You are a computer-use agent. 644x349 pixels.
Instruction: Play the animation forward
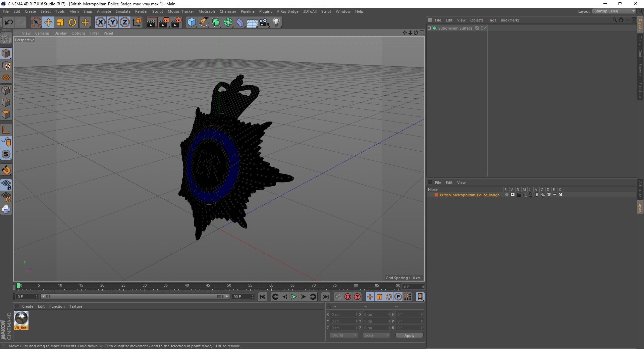pyautogui.click(x=294, y=297)
